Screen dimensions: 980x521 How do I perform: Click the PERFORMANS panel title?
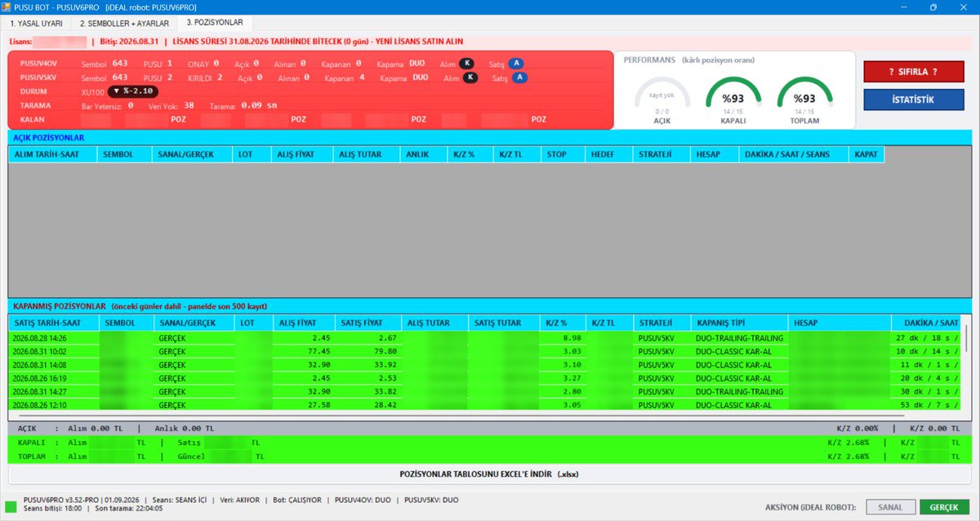(649, 60)
